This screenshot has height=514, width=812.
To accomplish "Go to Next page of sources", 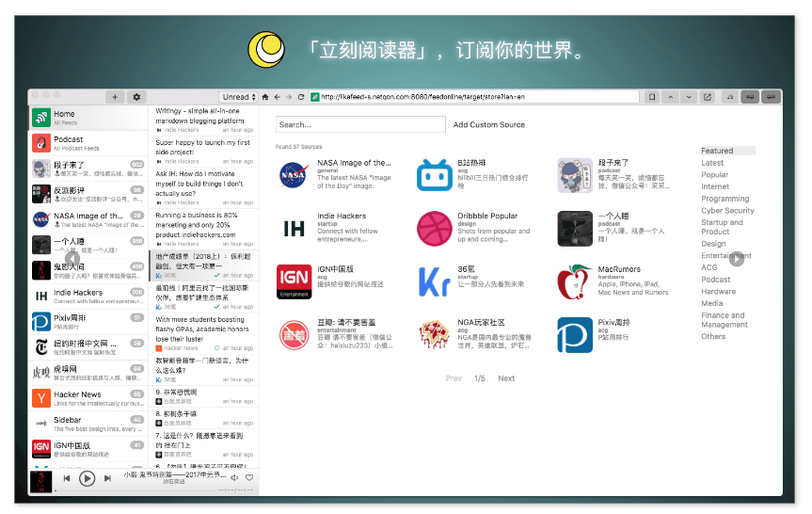I will pyautogui.click(x=506, y=378).
